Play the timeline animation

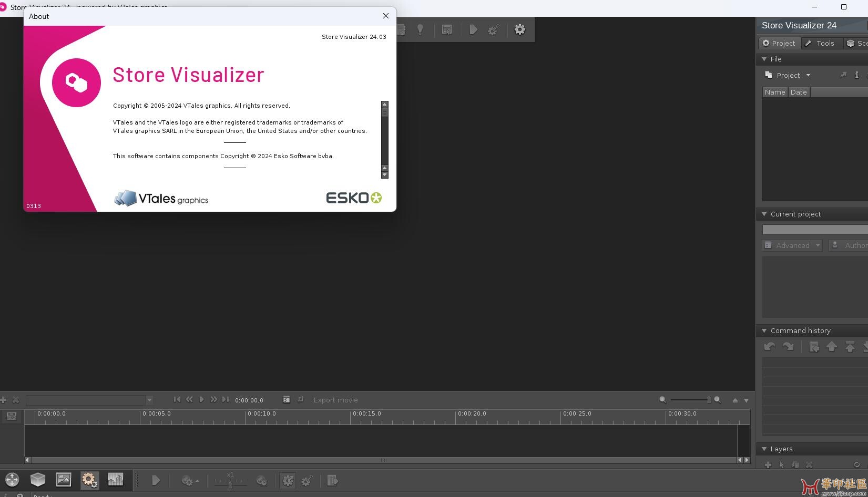(201, 399)
